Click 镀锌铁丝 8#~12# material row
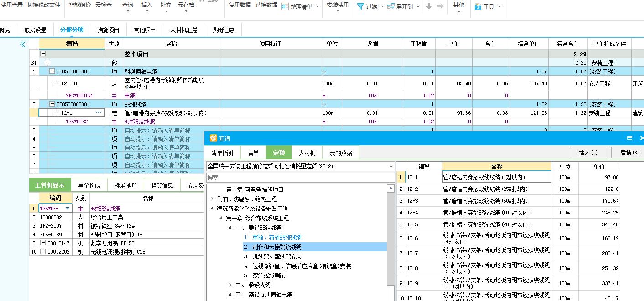Viewport: 644px width, 301px height. (118, 226)
